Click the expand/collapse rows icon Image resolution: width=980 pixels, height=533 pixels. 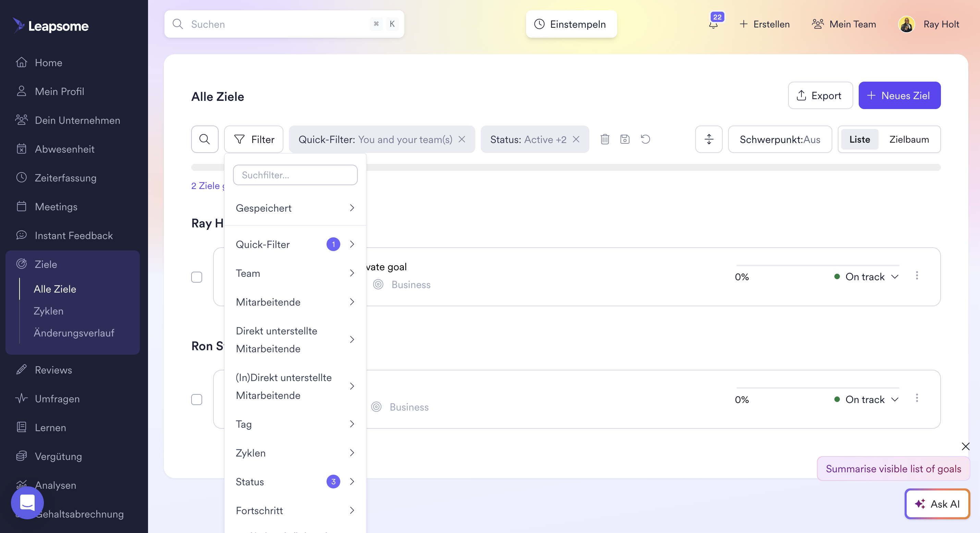[x=709, y=139]
